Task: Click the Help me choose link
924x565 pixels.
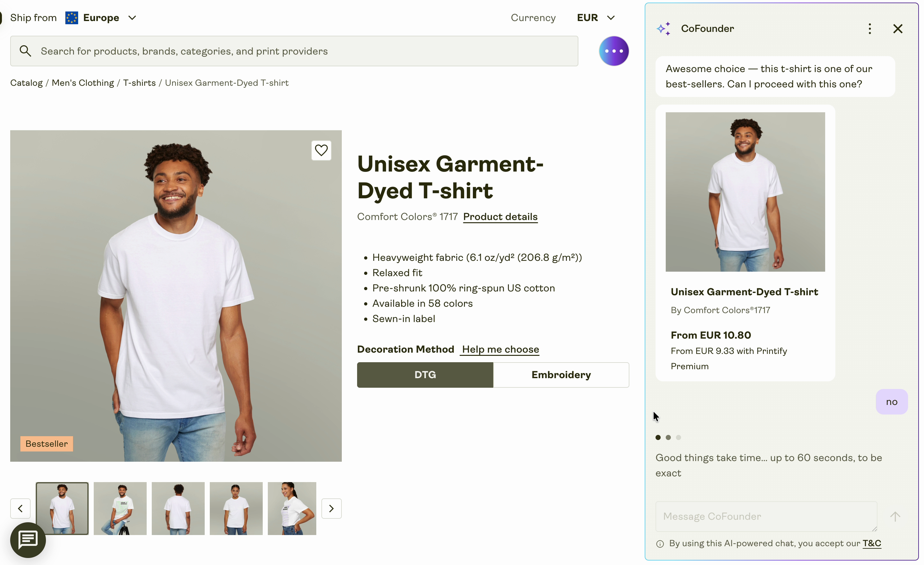Action: 500,349
